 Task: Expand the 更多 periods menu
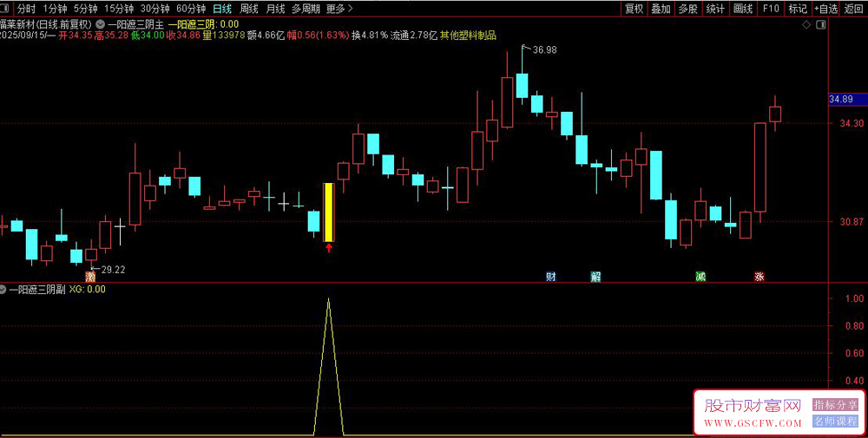coord(339,9)
